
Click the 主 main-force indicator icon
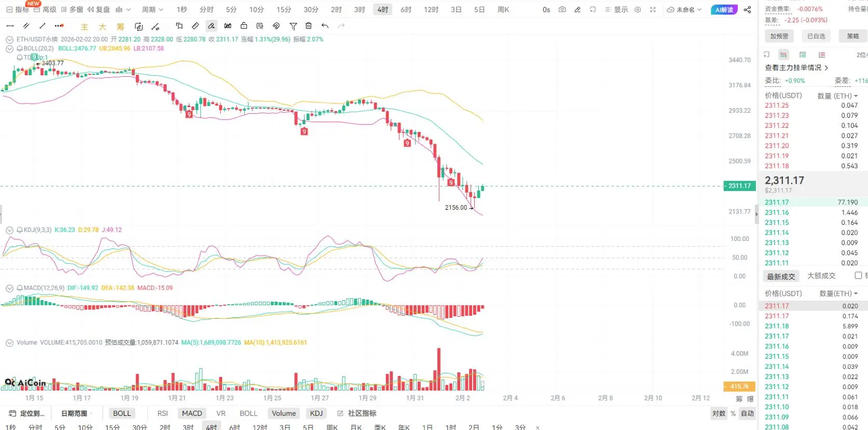(85, 26)
